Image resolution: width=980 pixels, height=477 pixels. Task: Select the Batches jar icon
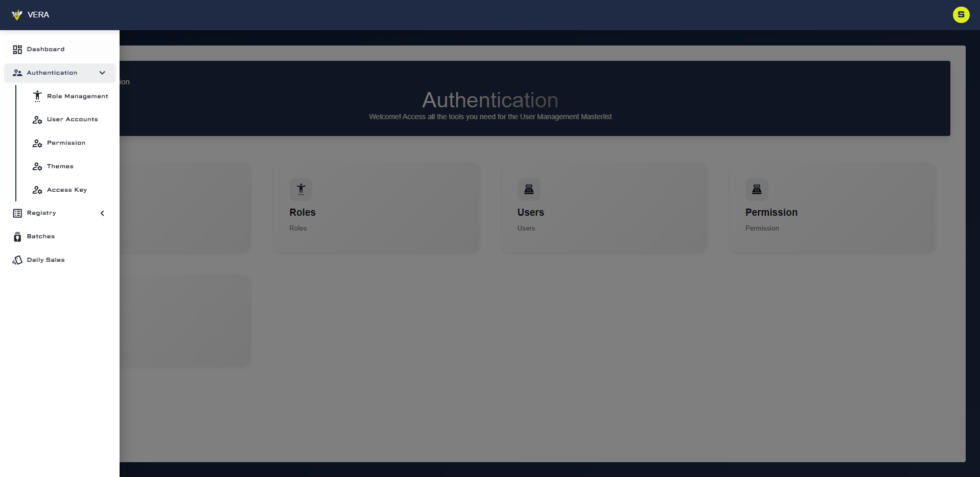pos(17,236)
